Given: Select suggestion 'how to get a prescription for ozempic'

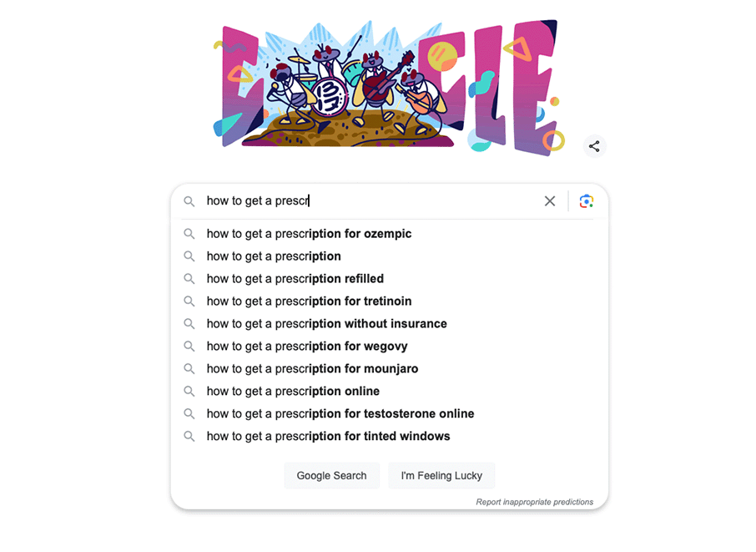Looking at the screenshot, I should 309,234.
